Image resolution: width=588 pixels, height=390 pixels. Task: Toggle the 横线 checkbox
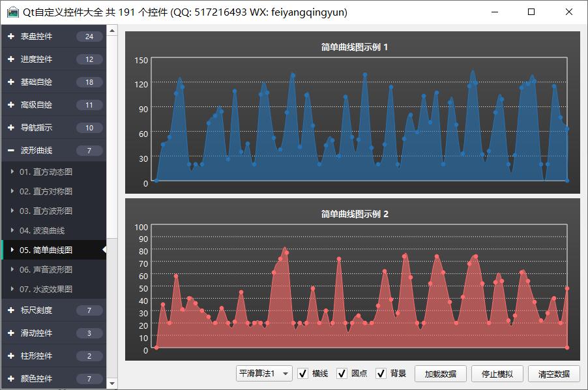pos(303,374)
